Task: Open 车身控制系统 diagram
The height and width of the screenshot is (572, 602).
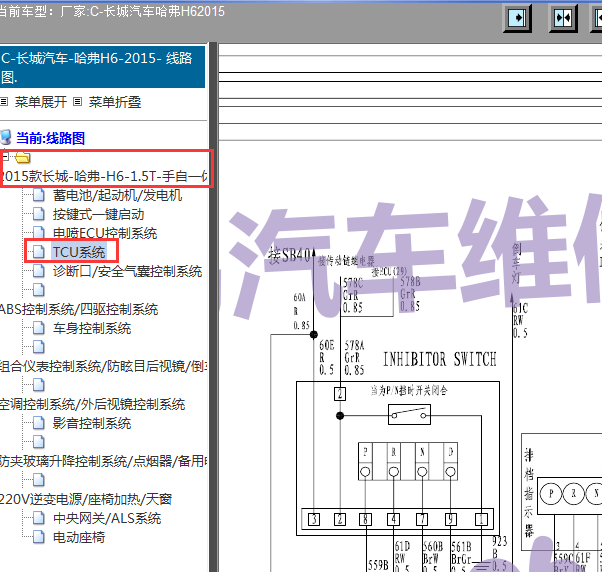Action: pos(92,328)
